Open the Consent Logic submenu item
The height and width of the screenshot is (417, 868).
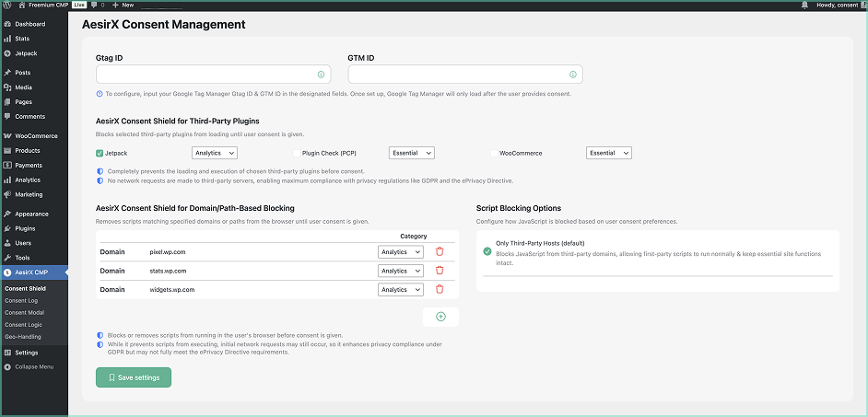[x=23, y=325]
